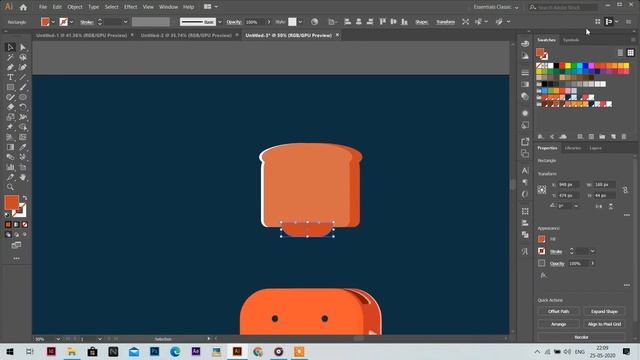Toggle Draw Normal mode in toolbar

[x=8, y=235]
